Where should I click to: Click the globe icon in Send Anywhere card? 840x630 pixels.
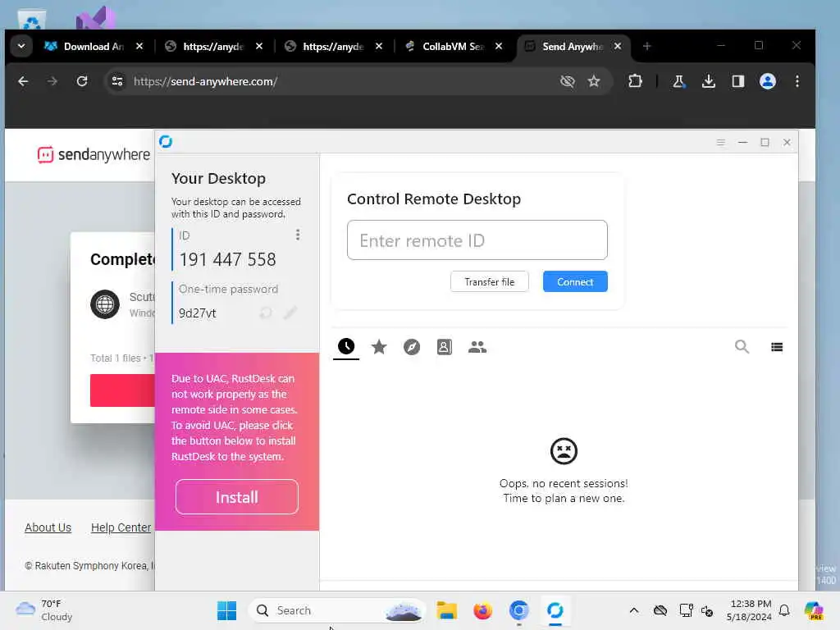click(105, 304)
